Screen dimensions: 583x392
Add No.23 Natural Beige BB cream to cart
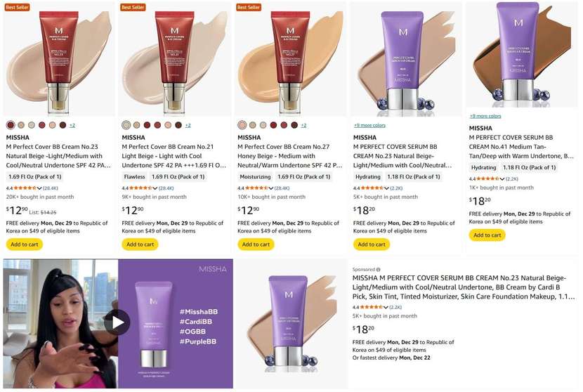[25, 244]
